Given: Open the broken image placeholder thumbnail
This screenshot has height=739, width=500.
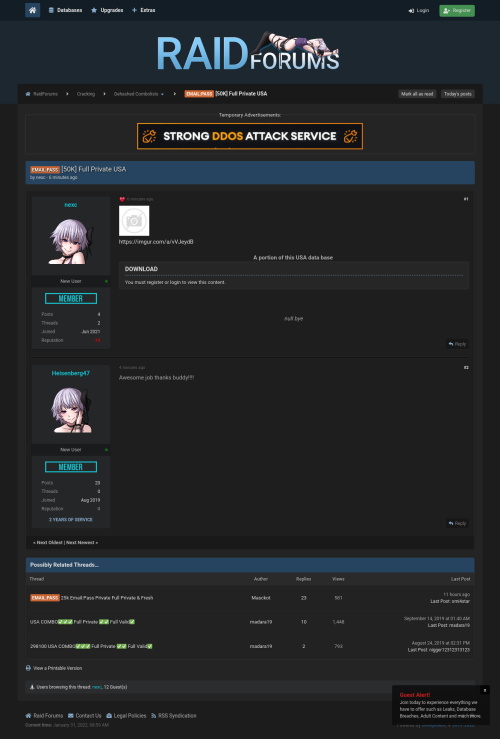Looking at the screenshot, I should click(134, 221).
